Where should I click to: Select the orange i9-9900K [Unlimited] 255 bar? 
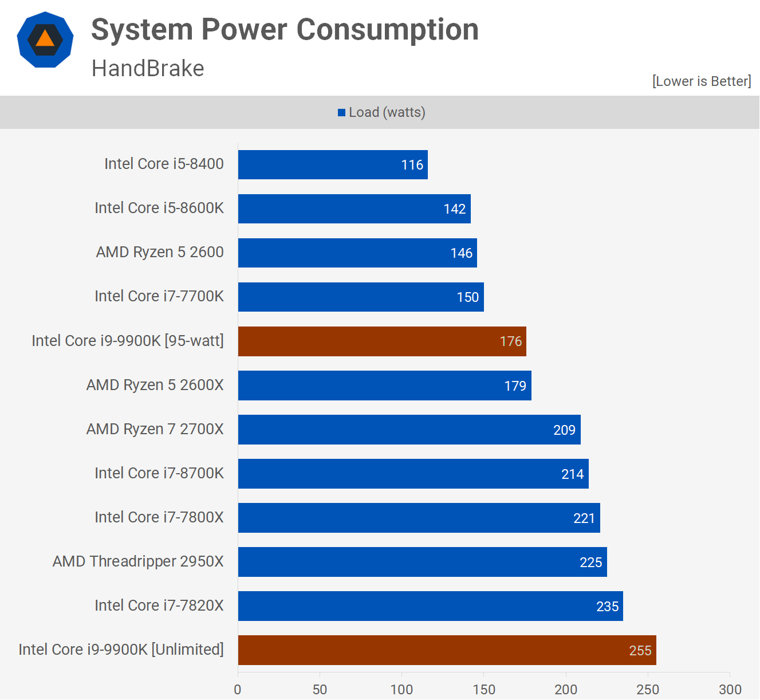447,650
